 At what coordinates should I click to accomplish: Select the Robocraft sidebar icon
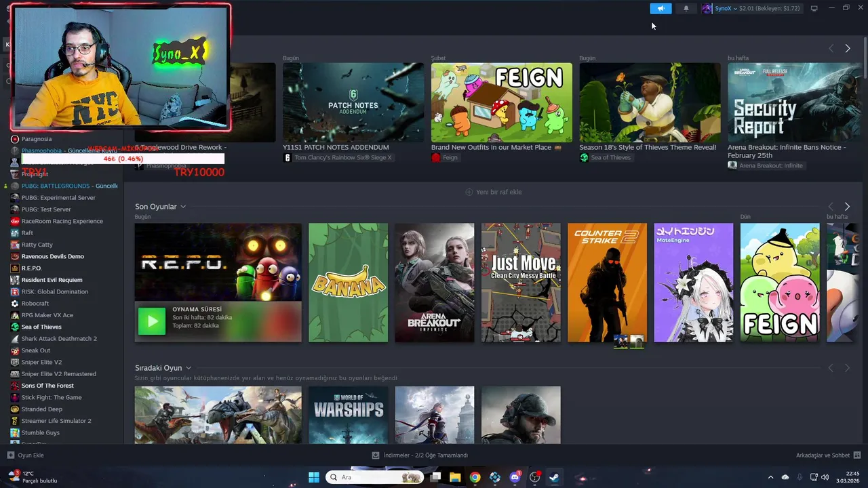coord(15,303)
